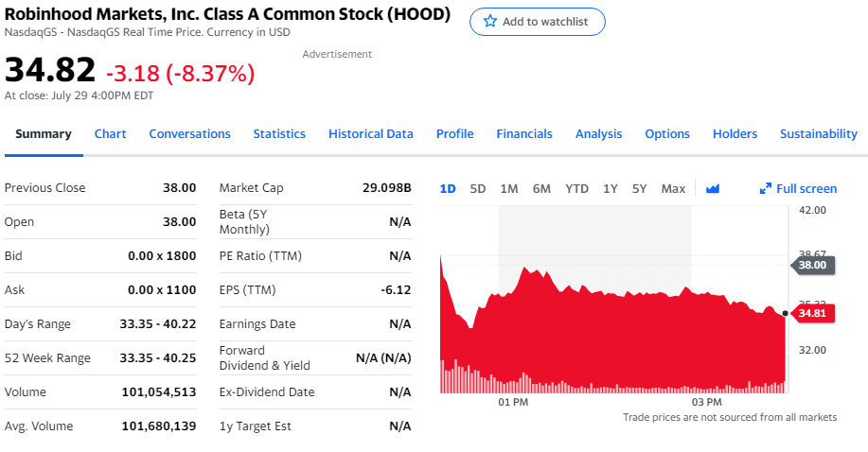View the Financials tab
Viewport: 868px width, 452px height.
[x=524, y=133]
